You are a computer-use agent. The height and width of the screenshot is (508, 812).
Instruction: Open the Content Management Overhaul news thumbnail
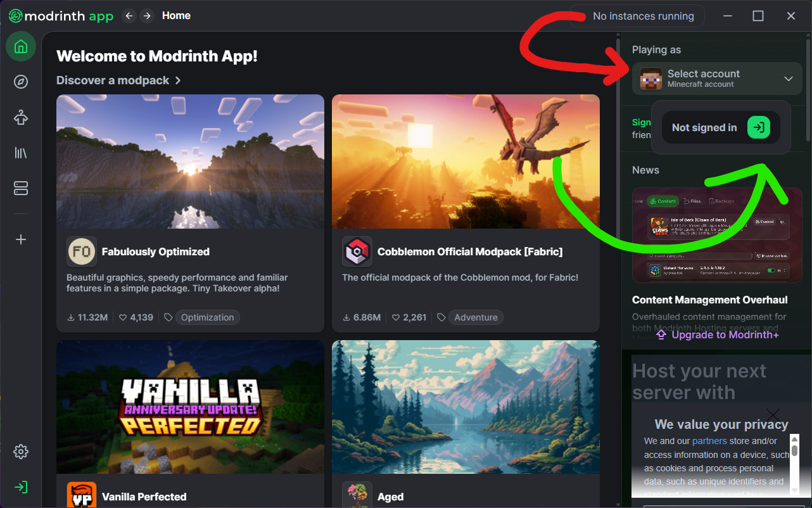pos(717,235)
